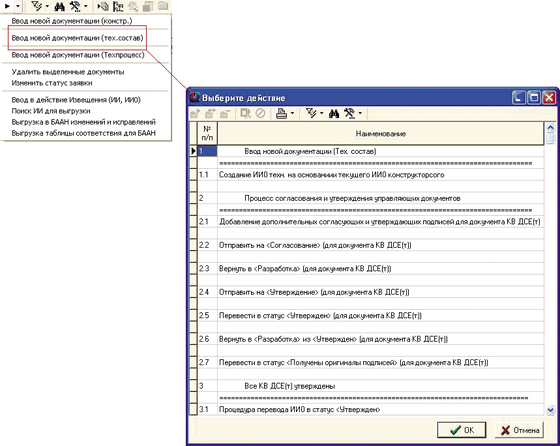Click the row indicator cell beside row 1

193,151
